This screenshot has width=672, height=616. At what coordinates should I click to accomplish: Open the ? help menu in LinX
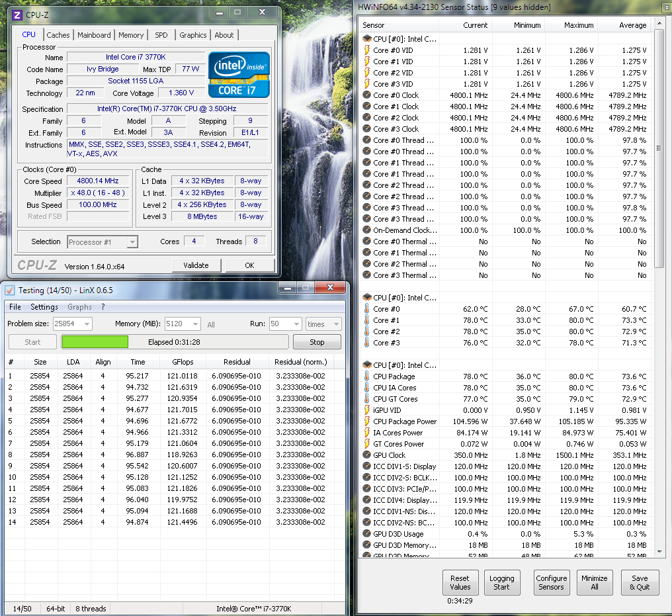coord(103,307)
